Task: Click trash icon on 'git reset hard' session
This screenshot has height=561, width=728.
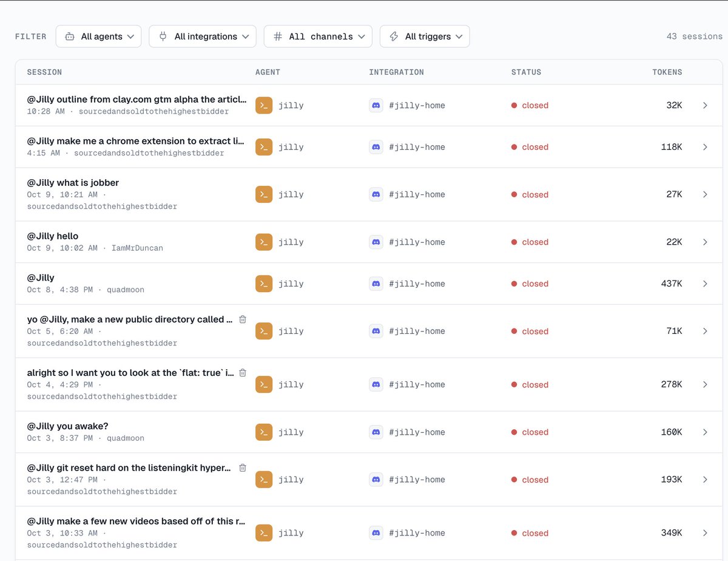Action: (x=243, y=467)
